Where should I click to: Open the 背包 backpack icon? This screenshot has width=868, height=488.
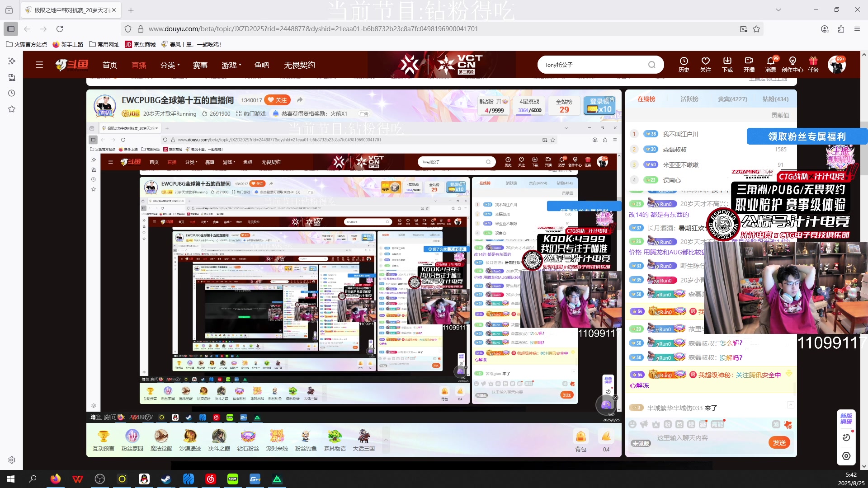pos(581,441)
